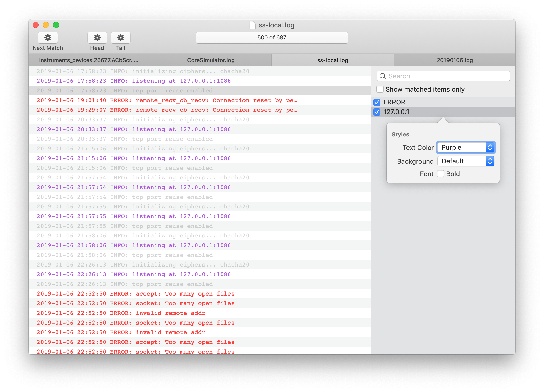Switch to the CoreSimulator.log tab
This screenshot has height=392, width=544.
pos(211,60)
